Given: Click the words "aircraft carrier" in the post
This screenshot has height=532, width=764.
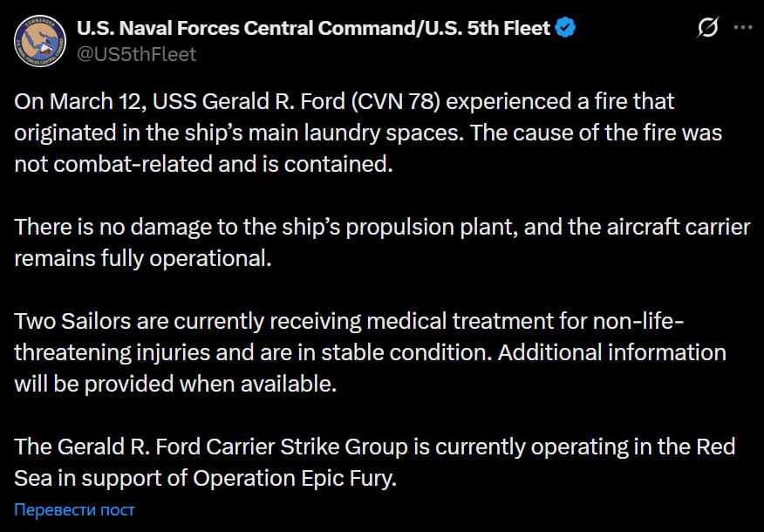Looking at the screenshot, I should click(672, 228).
